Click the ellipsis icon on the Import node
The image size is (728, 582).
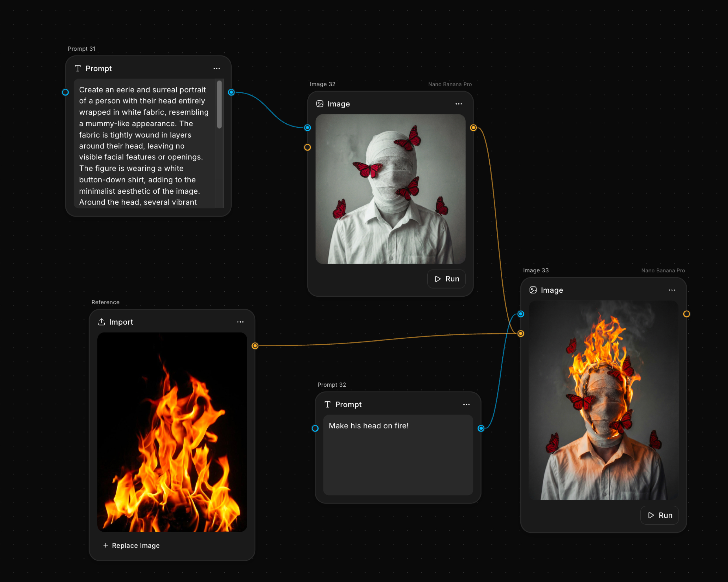pos(241,322)
